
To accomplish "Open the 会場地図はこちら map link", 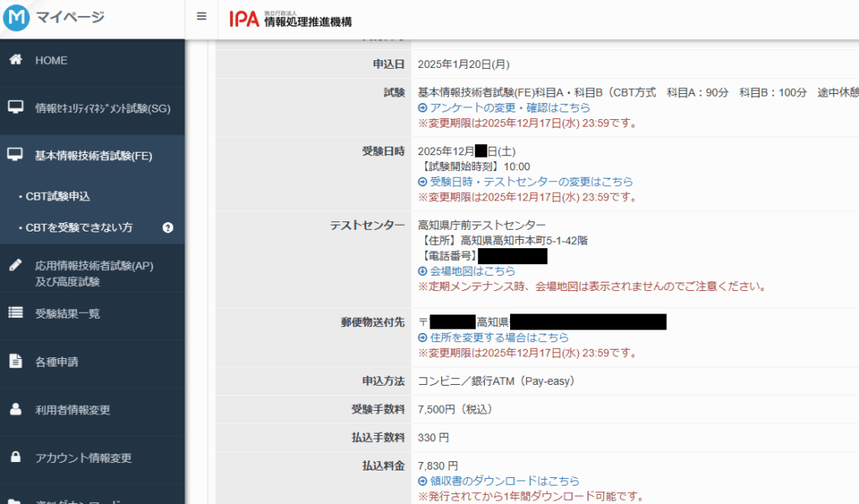I will coord(471,271).
